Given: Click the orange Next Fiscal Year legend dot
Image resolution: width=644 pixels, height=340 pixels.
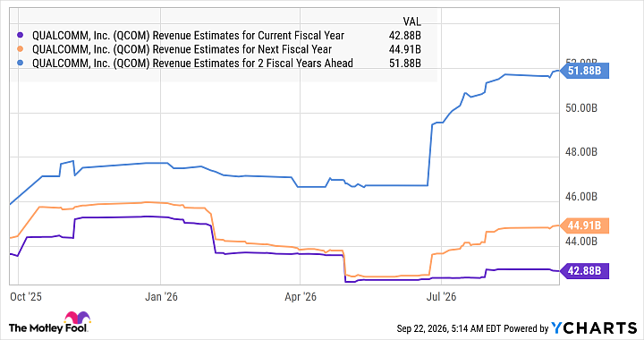Looking at the screenshot, I should point(20,49).
